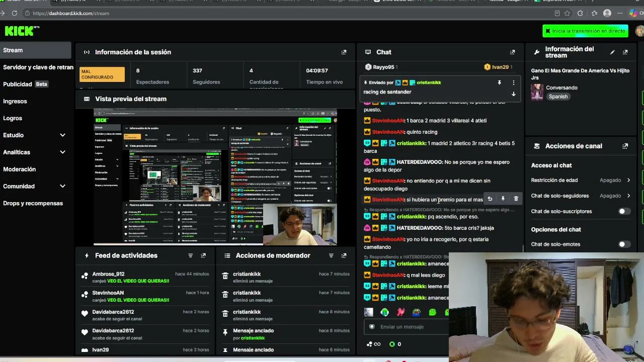Click the Ivan29 leaderboard entry in chat
The image size is (644, 362).
coord(498,67)
